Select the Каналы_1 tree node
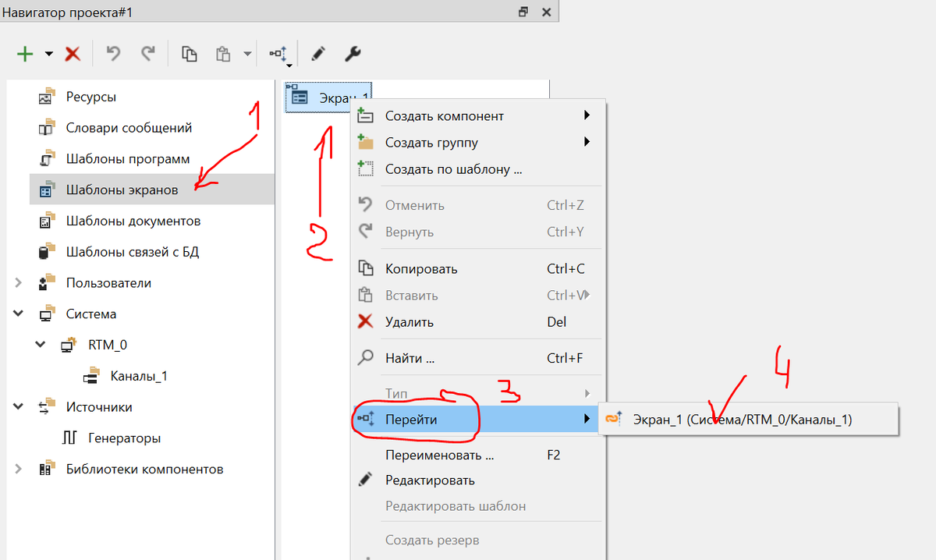Viewport: 936px width, 560px height. click(139, 376)
